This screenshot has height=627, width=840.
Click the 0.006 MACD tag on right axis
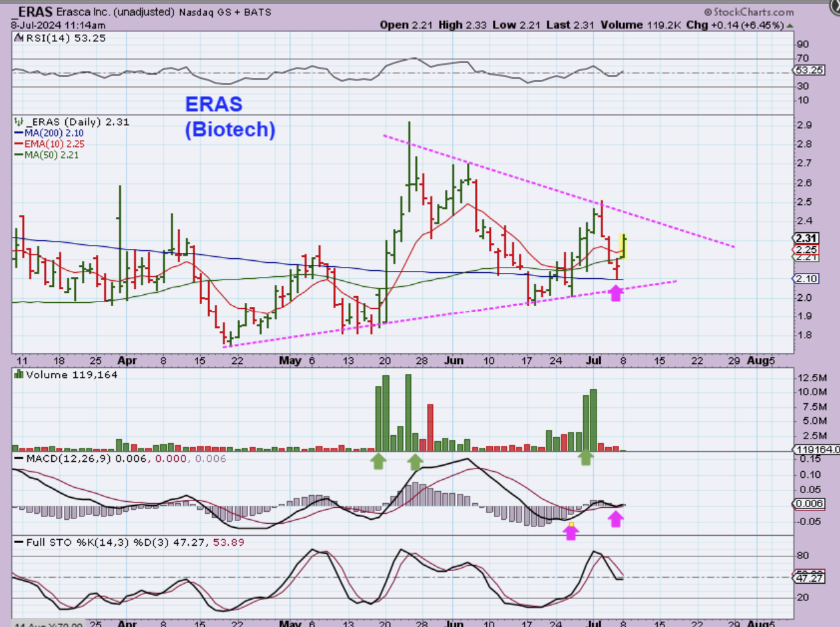point(810,504)
